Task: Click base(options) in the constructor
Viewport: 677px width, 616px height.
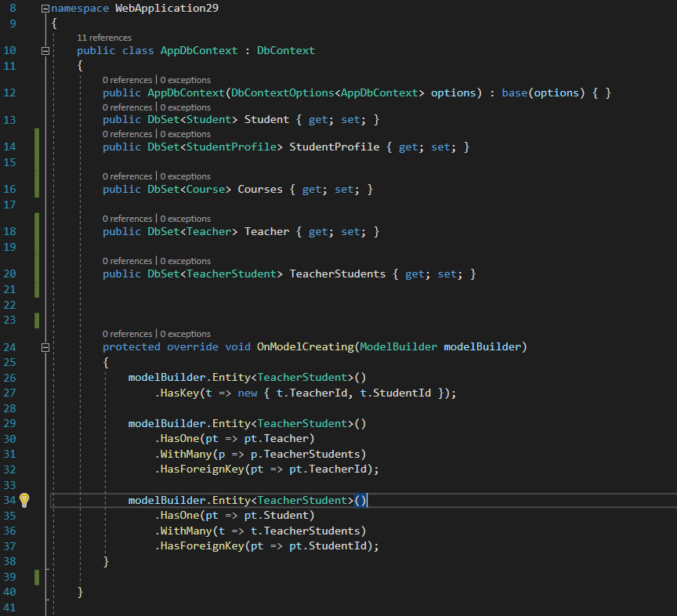Action: pyautogui.click(x=543, y=93)
